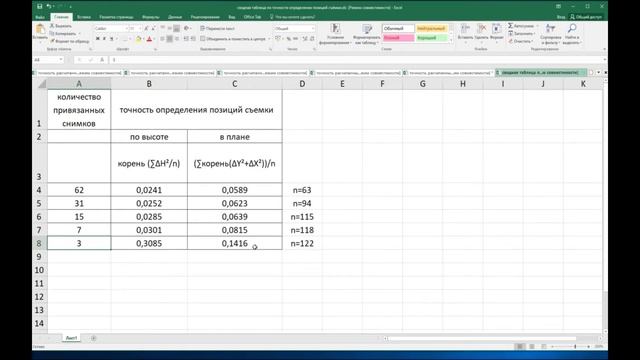
Task: Toggle underline formatting
Action: click(x=111, y=39)
